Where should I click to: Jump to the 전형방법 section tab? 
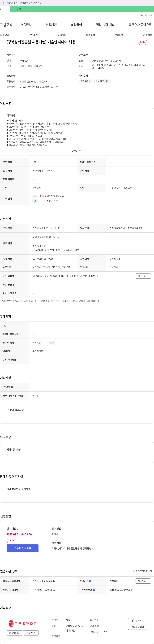coord(119,35)
